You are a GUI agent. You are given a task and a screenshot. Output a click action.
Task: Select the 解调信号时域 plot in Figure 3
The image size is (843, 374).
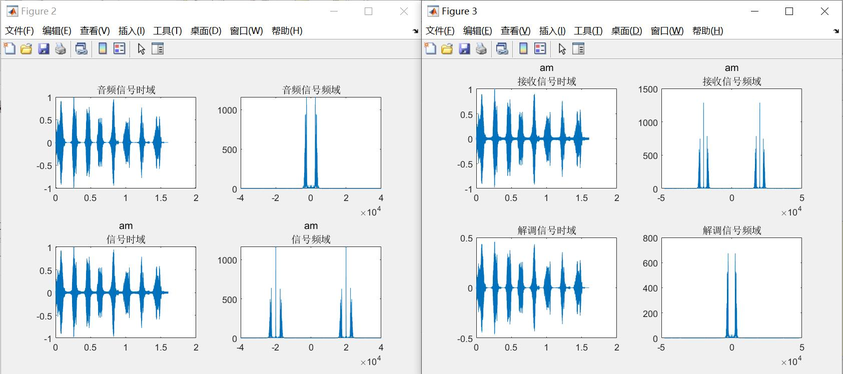[546, 288]
